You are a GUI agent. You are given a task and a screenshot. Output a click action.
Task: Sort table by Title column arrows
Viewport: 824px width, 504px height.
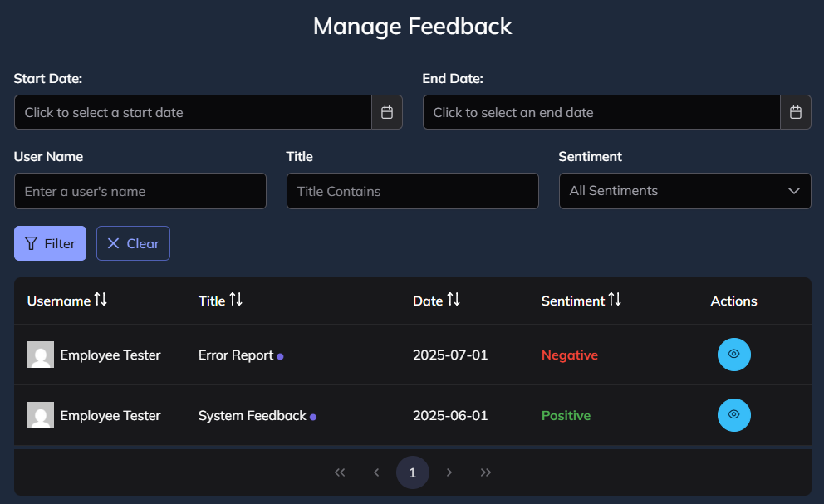click(236, 300)
